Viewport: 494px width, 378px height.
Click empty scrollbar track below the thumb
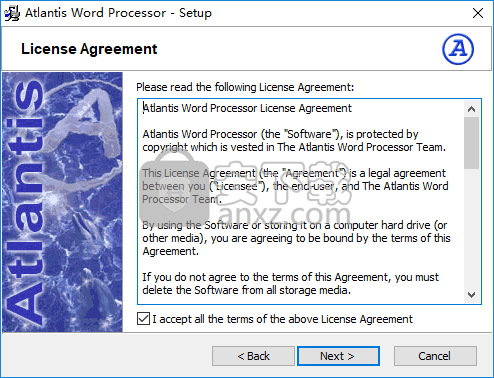coord(471,228)
